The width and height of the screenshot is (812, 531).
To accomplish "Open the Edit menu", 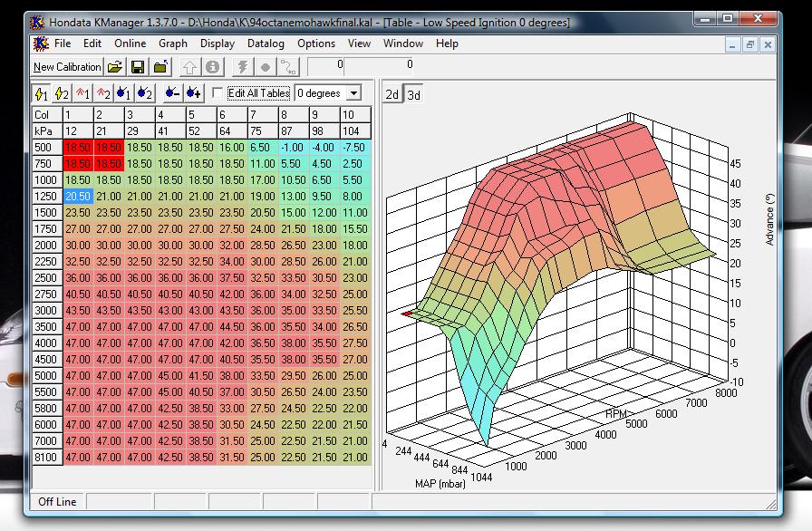I will tap(92, 43).
